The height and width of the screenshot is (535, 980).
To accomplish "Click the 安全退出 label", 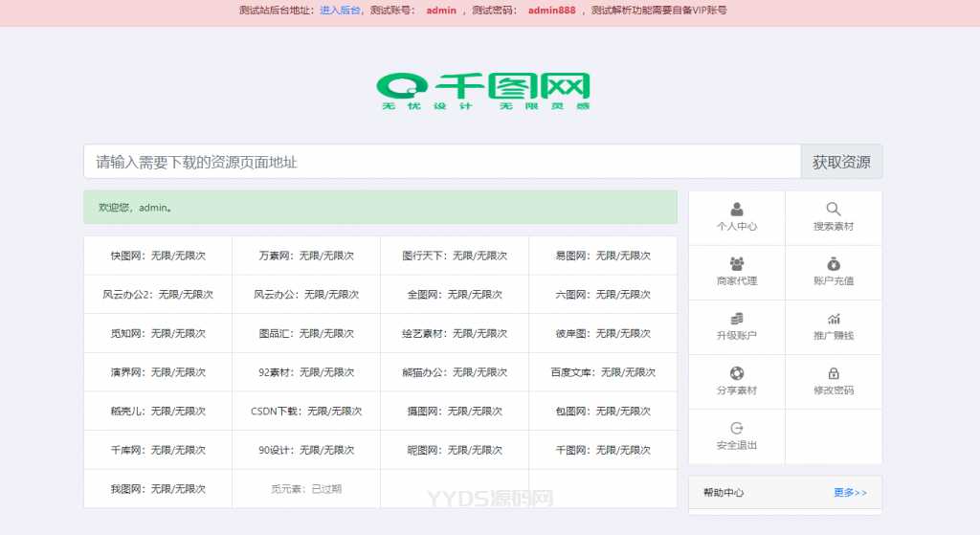I will (x=737, y=445).
